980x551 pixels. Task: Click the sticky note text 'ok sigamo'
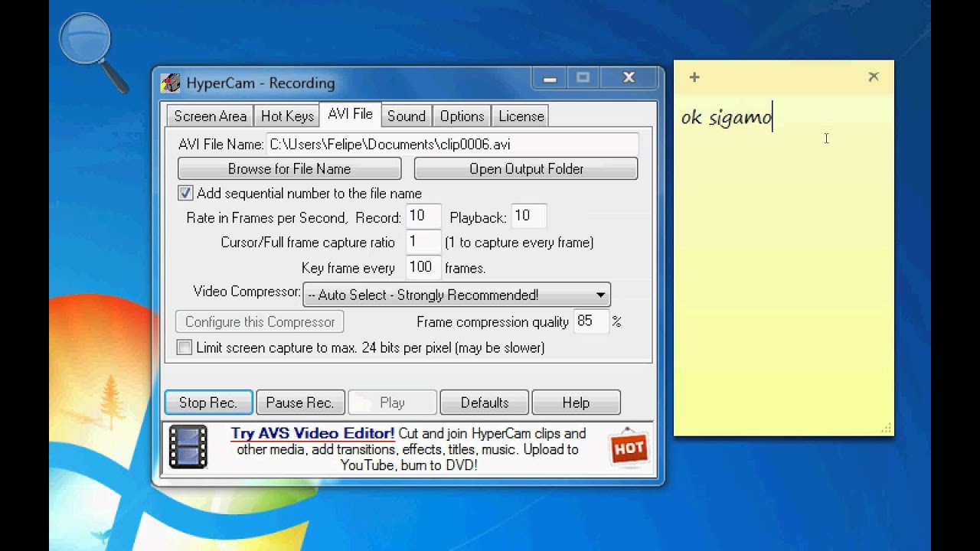[x=727, y=119]
